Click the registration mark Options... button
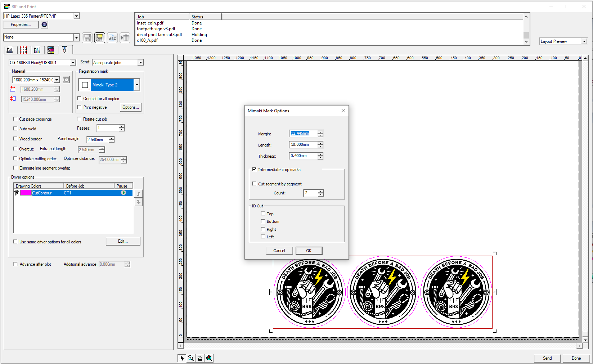 click(130, 107)
